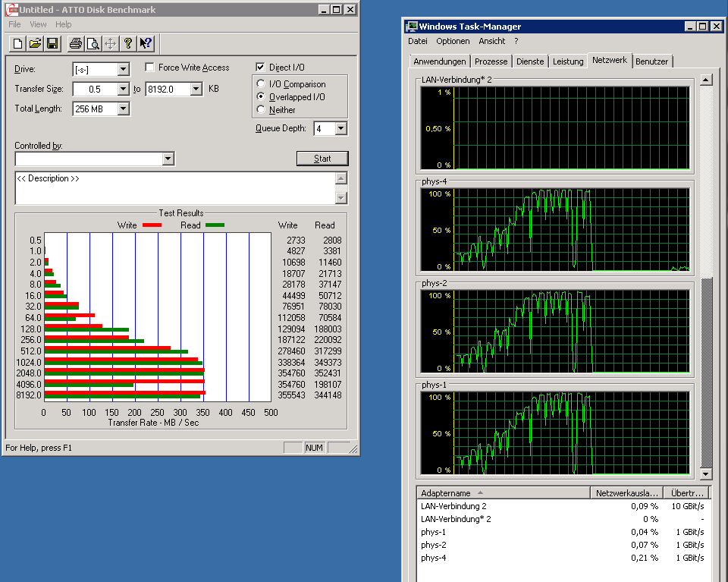Select Overlapped I/O radio button
The width and height of the screenshot is (728, 582).
pos(261,96)
